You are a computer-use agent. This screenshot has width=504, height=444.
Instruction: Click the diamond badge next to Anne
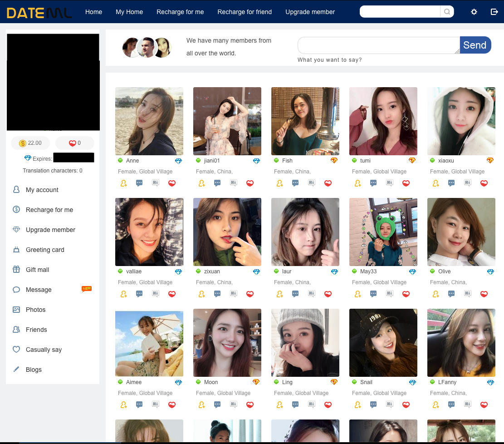[x=178, y=161]
